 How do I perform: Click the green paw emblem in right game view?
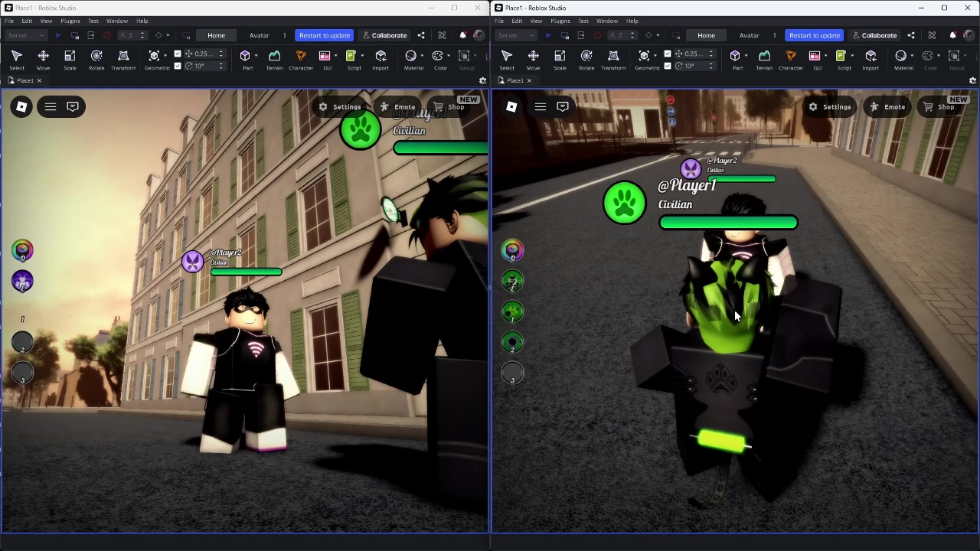(624, 203)
